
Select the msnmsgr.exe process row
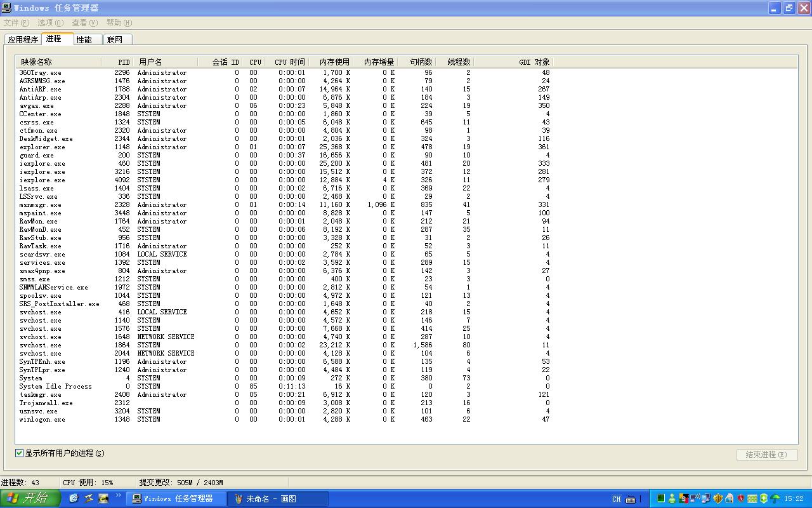[284, 205]
